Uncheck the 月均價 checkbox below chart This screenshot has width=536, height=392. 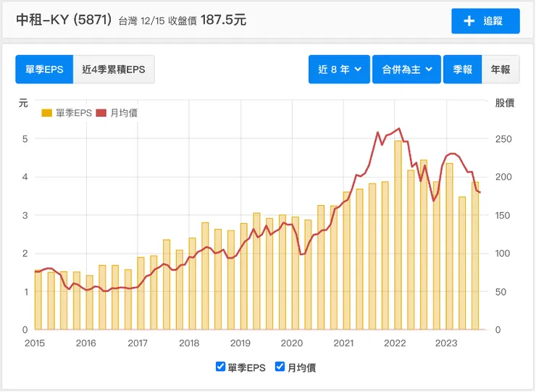point(280,367)
